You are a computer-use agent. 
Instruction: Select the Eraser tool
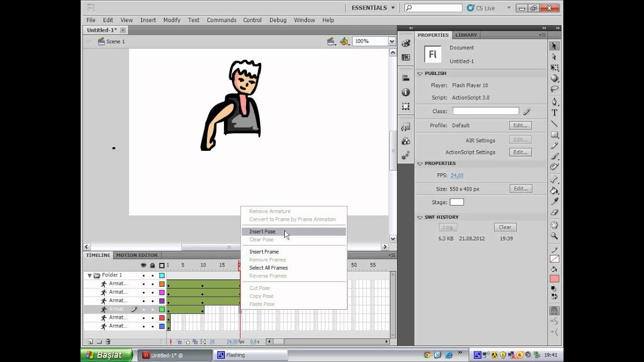pyautogui.click(x=554, y=212)
